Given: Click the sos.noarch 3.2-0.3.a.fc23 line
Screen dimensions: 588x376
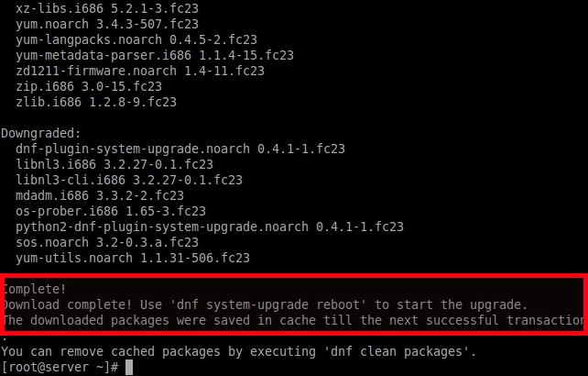Looking at the screenshot, I should coord(107,242).
